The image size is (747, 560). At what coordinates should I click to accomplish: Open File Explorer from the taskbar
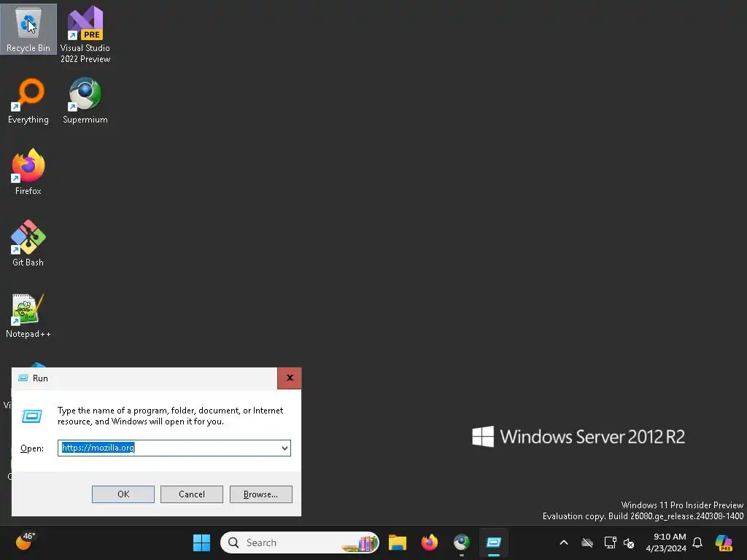click(x=398, y=542)
